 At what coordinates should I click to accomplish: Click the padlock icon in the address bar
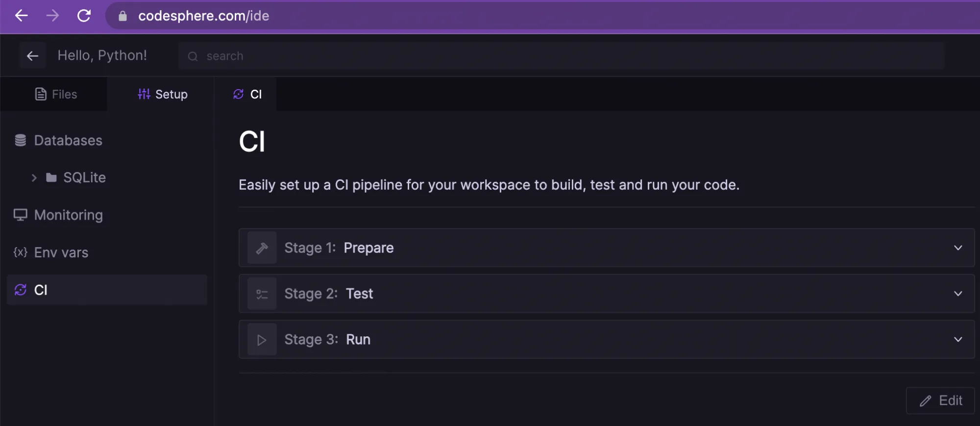pyautogui.click(x=122, y=16)
